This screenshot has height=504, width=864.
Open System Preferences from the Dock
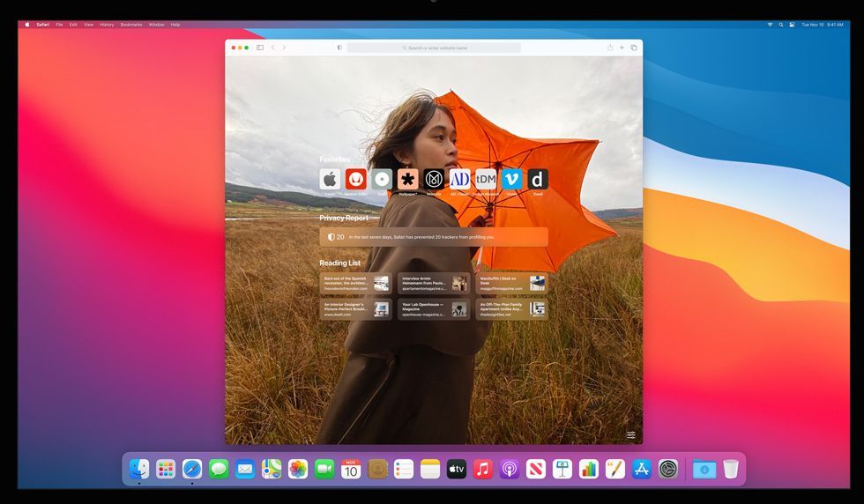click(x=668, y=470)
